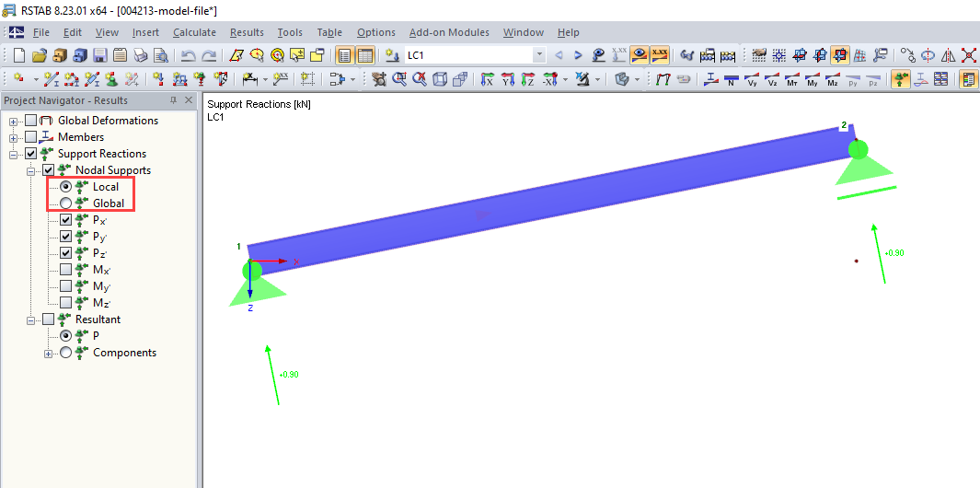The image size is (980, 488).
Task: Select the Local radio button
Action: click(x=65, y=186)
